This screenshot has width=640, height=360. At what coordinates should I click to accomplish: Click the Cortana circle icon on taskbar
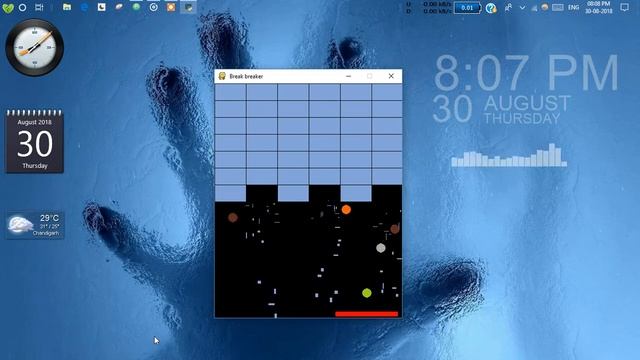pos(22,7)
